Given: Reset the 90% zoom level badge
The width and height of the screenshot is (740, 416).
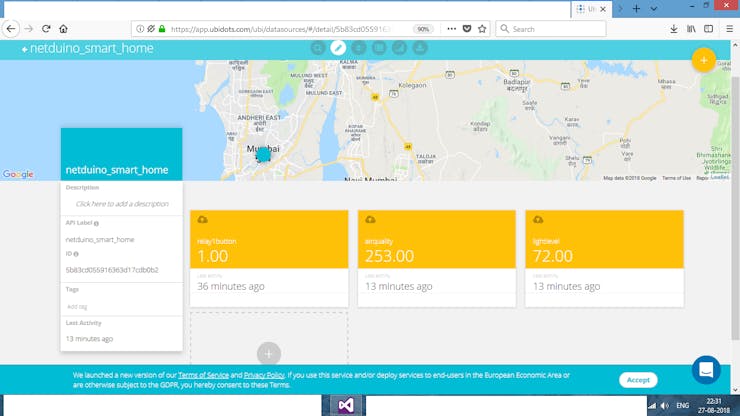Looking at the screenshot, I should click(423, 29).
